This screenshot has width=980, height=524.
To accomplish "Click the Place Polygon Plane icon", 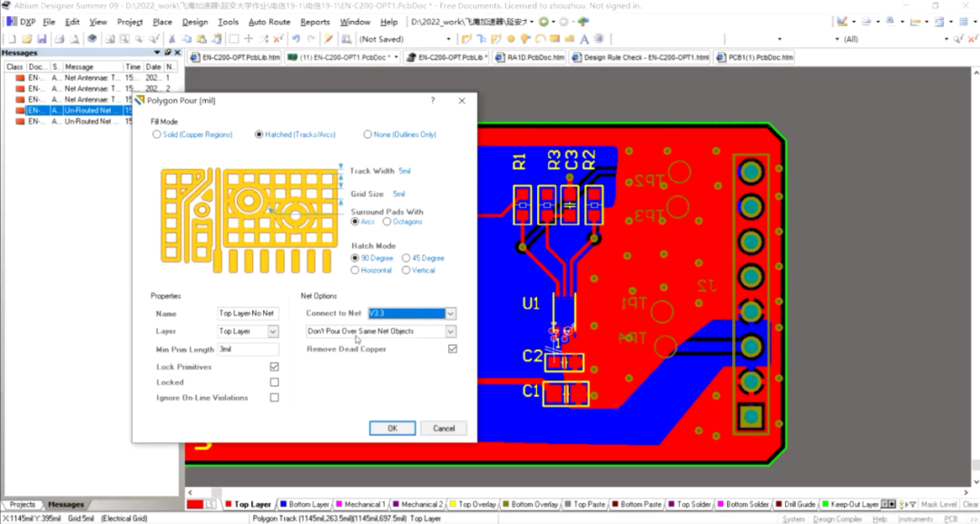I will tap(569, 39).
